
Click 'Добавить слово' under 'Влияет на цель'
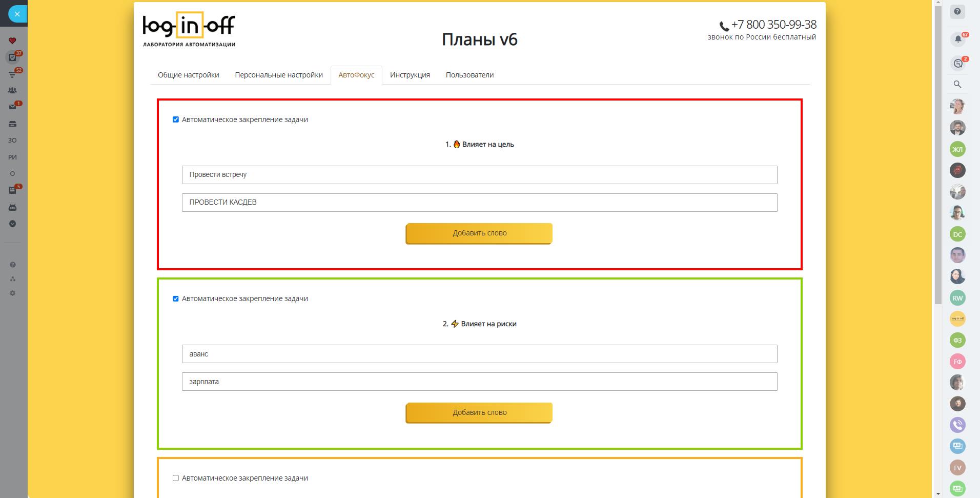coord(479,233)
